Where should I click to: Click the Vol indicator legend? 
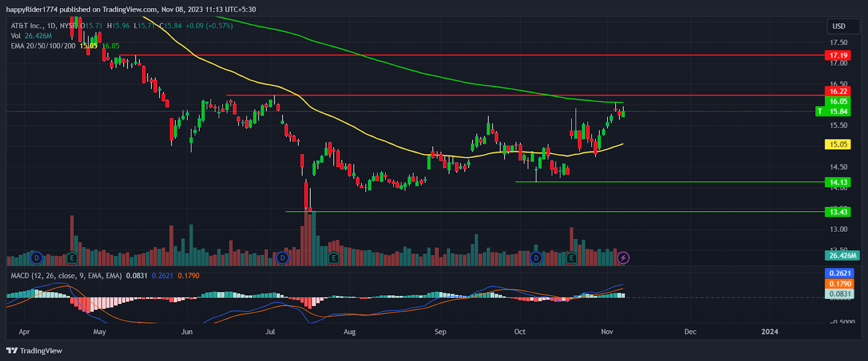[x=31, y=36]
